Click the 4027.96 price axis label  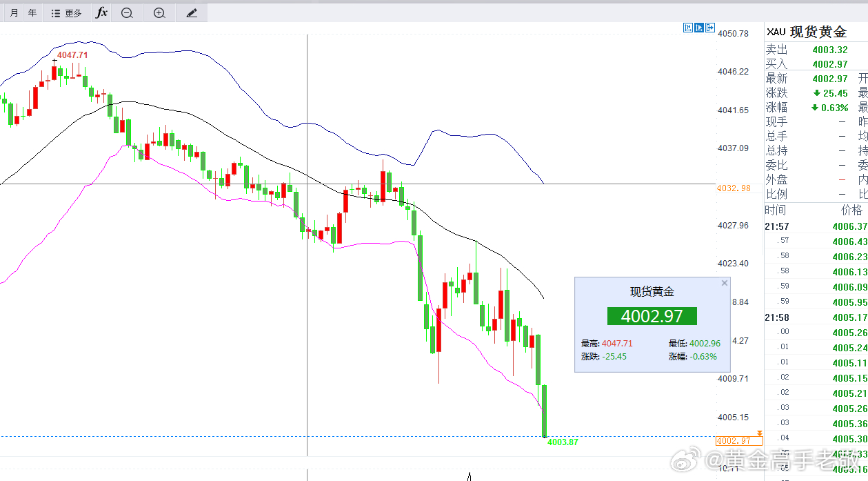pos(734,226)
